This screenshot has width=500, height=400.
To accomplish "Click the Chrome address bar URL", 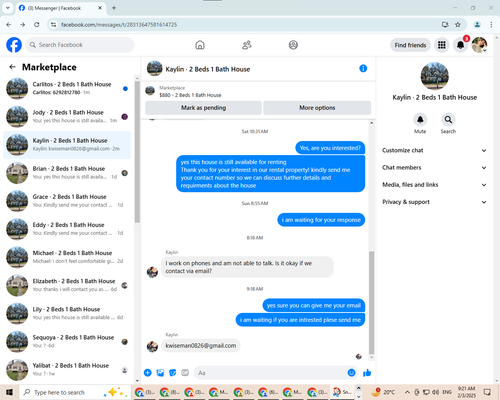I will (119, 25).
